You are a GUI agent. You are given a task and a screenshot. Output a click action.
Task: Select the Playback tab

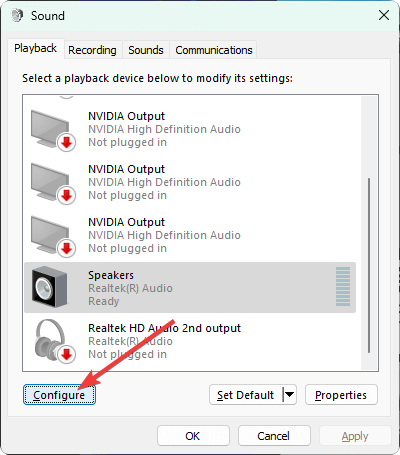[x=36, y=48]
